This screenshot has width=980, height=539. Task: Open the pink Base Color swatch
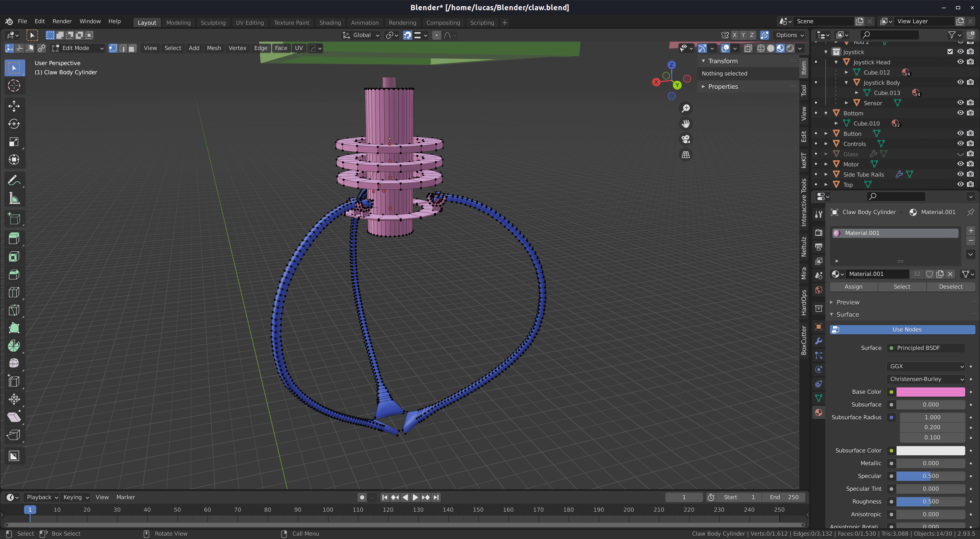(930, 392)
